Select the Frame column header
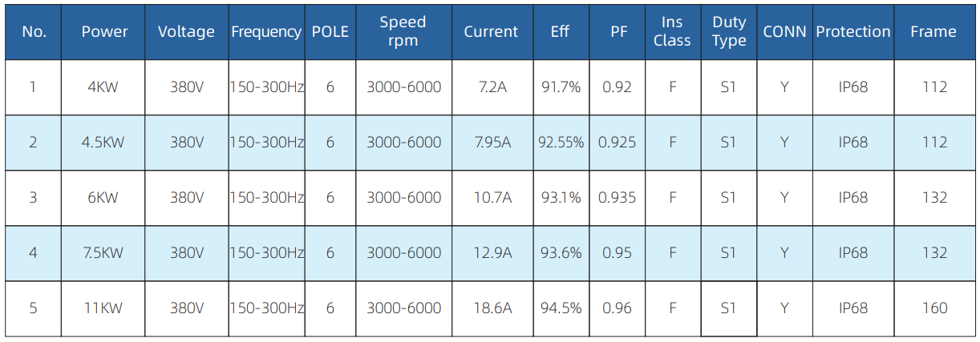The height and width of the screenshot is (342, 980). pos(933,32)
